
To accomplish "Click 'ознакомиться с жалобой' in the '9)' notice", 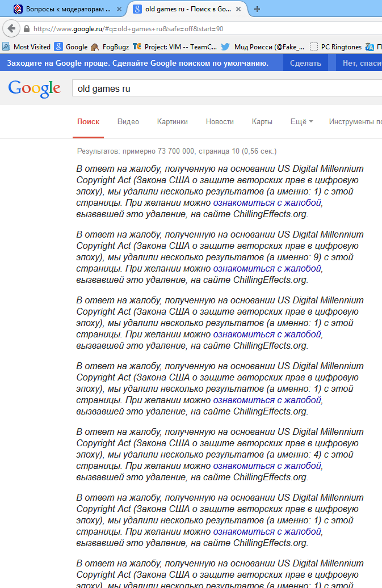I will [267, 269].
